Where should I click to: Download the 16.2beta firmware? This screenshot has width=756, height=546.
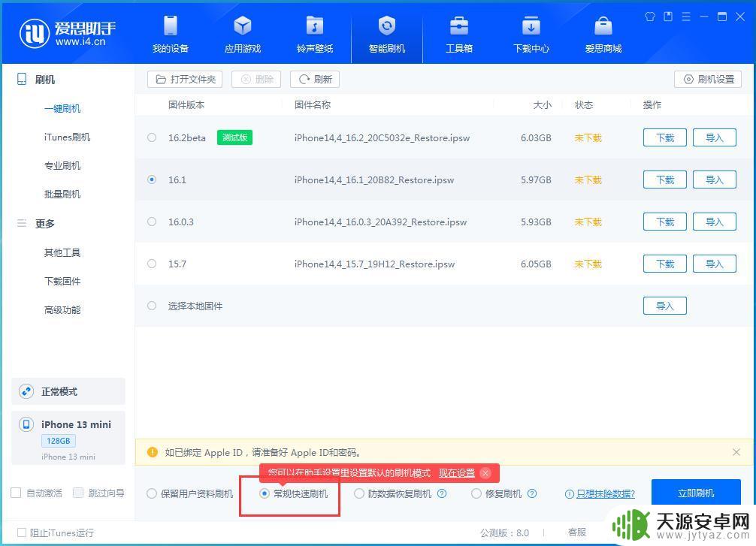coord(665,138)
